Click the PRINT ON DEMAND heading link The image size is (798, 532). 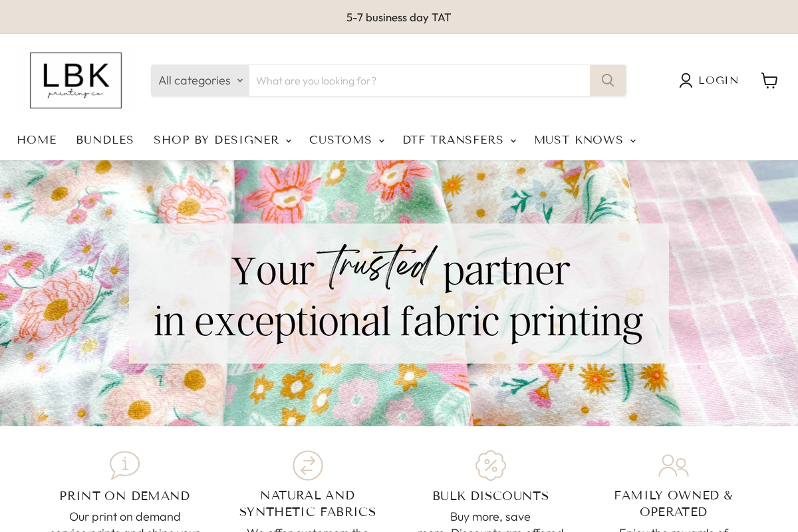click(x=124, y=495)
